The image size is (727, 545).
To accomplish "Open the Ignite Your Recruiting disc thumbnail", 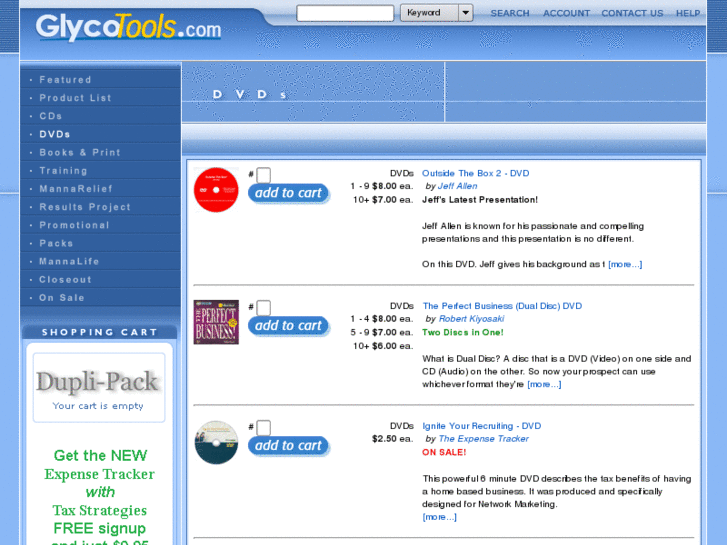I will (216, 442).
